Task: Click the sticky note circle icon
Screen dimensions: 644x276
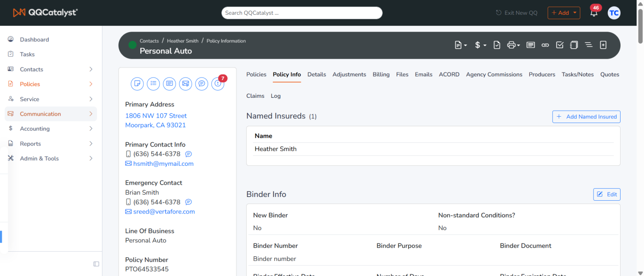Action: click(137, 84)
